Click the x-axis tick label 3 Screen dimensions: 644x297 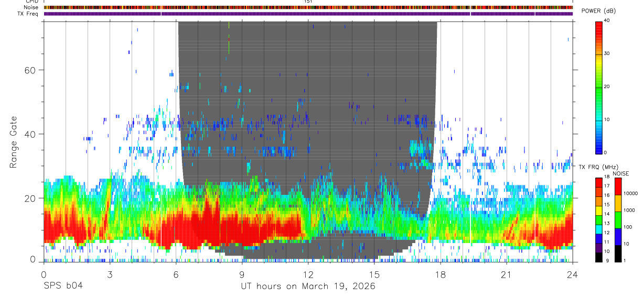click(x=110, y=274)
